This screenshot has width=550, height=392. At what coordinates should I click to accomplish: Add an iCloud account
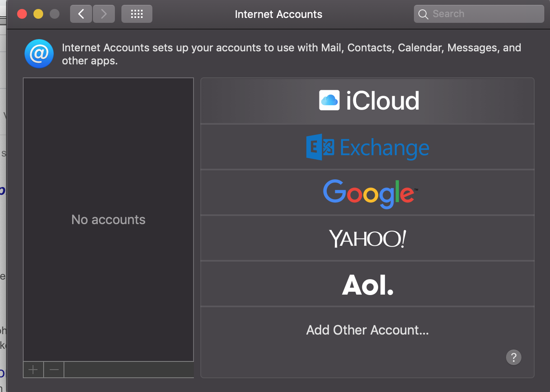pyautogui.click(x=367, y=101)
